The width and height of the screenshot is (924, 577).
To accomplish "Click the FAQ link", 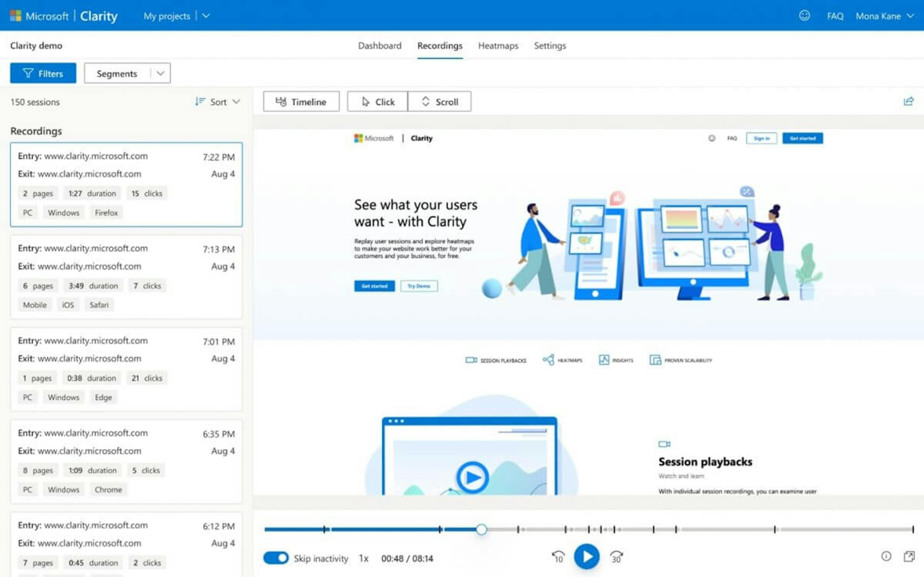I will 835,16.
